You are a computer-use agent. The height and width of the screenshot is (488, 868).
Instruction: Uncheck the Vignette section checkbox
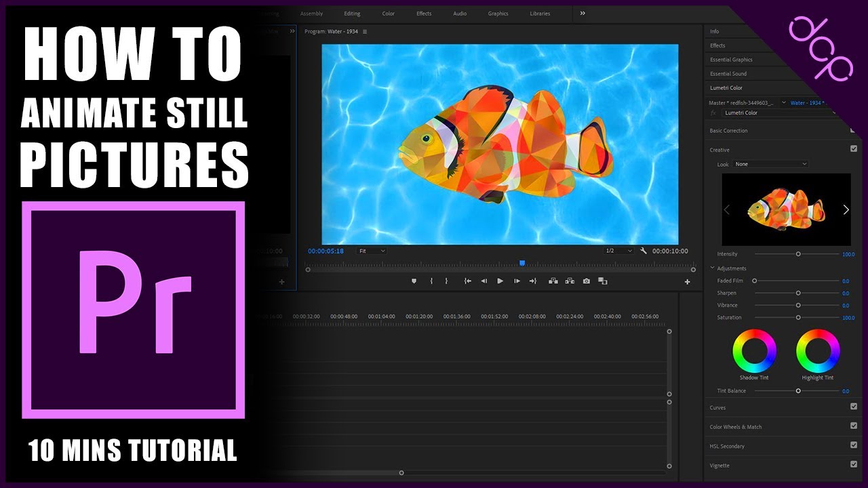tap(854, 465)
